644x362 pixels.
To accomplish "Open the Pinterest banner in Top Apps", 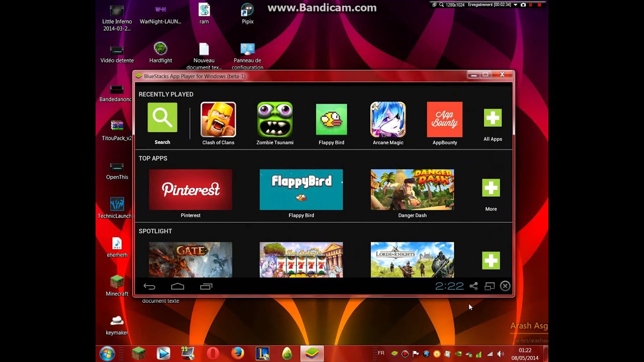I will [x=191, y=190].
